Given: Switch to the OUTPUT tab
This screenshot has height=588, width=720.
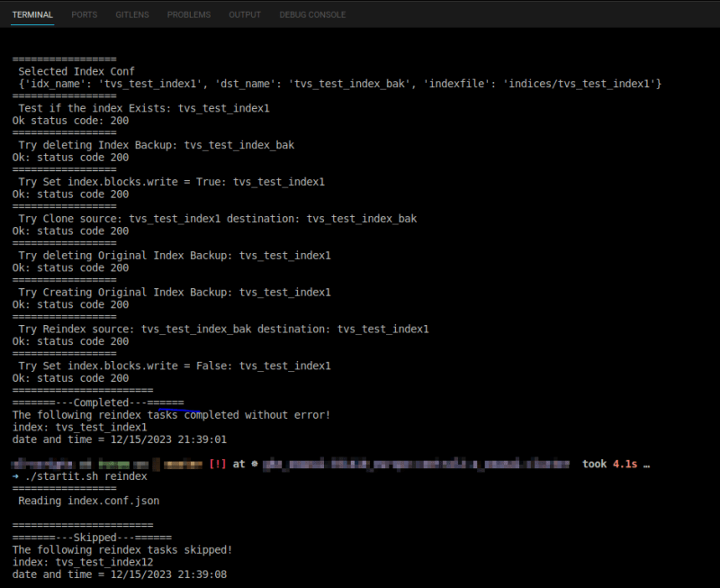Looking at the screenshot, I should (x=244, y=14).
